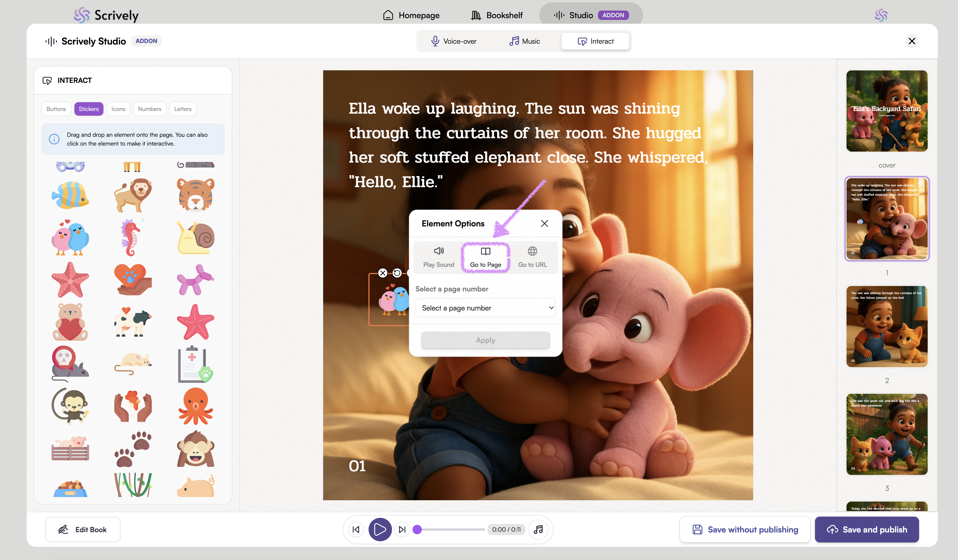This screenshot has height=560, width=958.
Task: Click the rotate handle on the bird sticker
Action: 397,273
